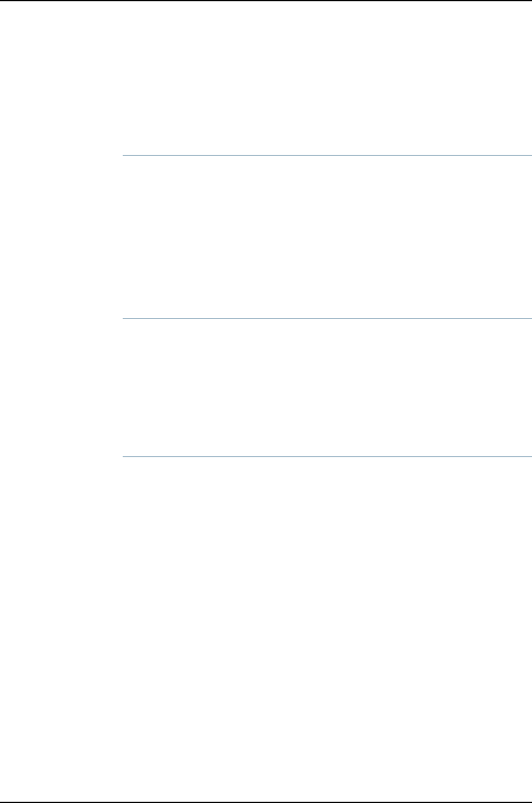This screenshot has height=803, width=532.
Task: Click blank section between second and third dividers
Action: (x=327, y=387)
